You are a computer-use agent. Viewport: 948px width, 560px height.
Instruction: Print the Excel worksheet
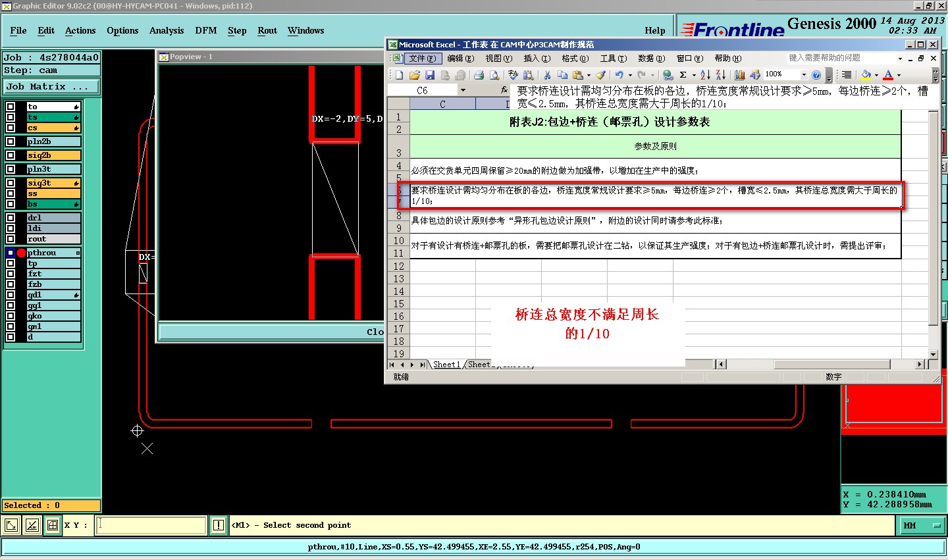(479, 75)
